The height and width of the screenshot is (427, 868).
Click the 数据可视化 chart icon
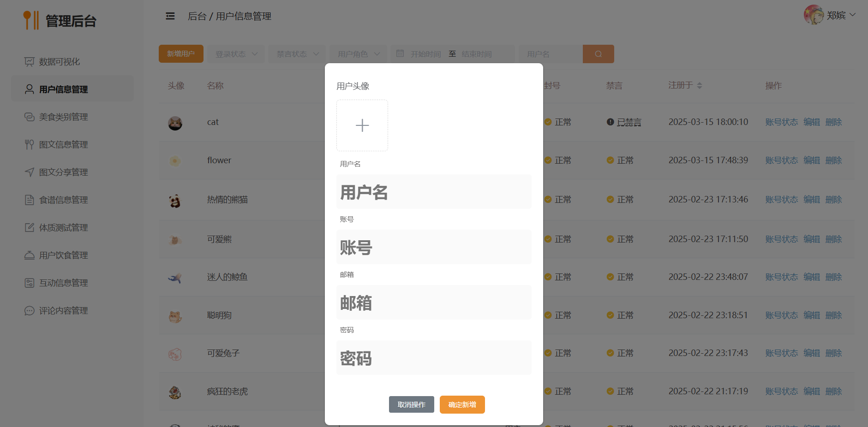30,62
